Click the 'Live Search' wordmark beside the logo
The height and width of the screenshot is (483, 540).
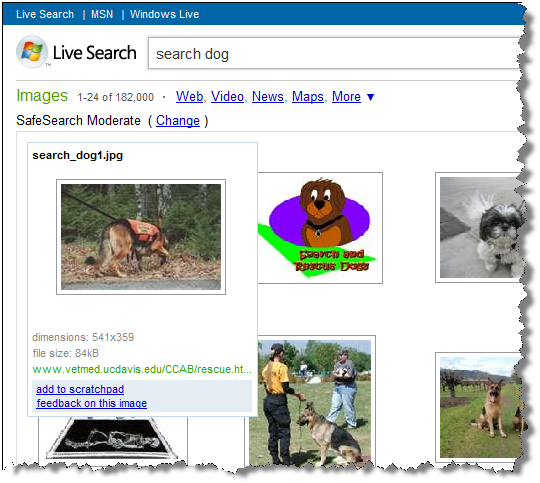pyautogui.click(x=95, y=53)
